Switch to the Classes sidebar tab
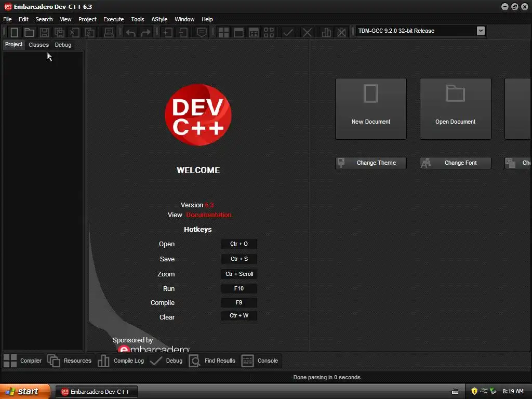The height and width of the screenshot is (399, 532). [x=38, y=45]
